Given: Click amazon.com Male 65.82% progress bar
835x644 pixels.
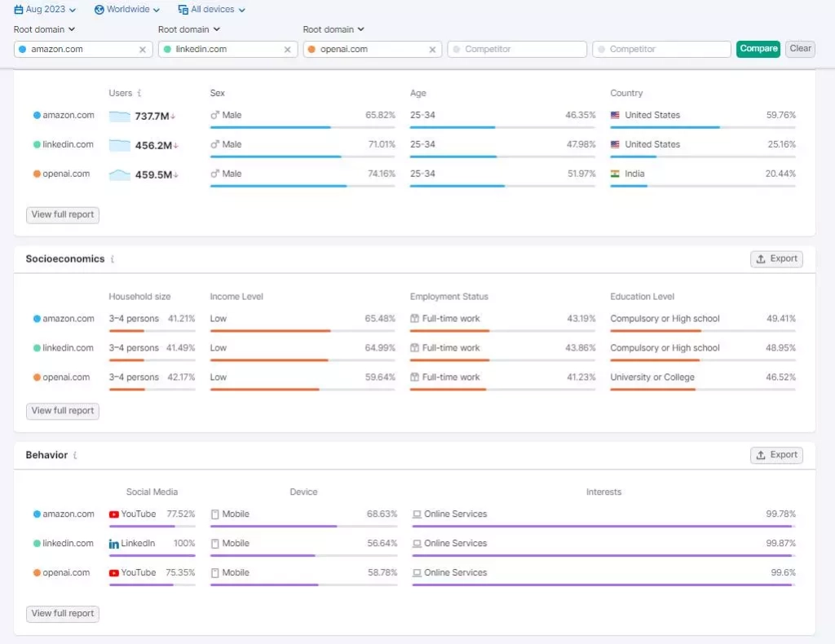Looking at the screenshot, I should [x=303, y=127].
